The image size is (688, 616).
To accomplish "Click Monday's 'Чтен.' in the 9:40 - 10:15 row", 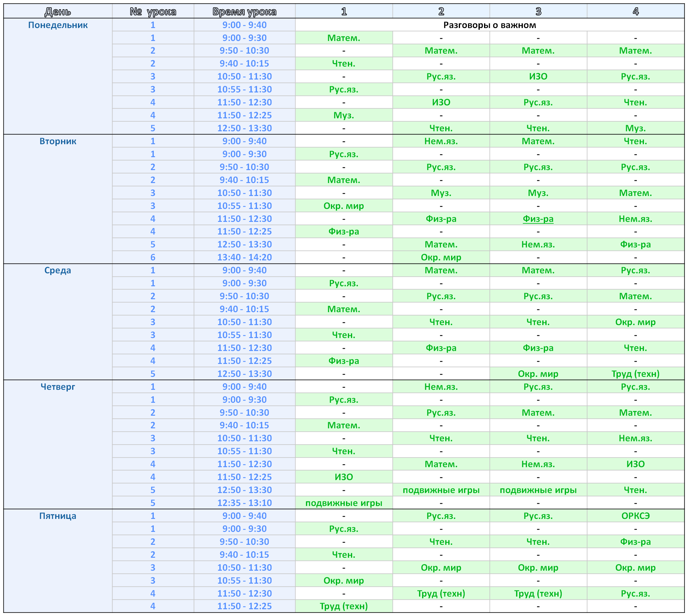I will click(x=344, y=63).
